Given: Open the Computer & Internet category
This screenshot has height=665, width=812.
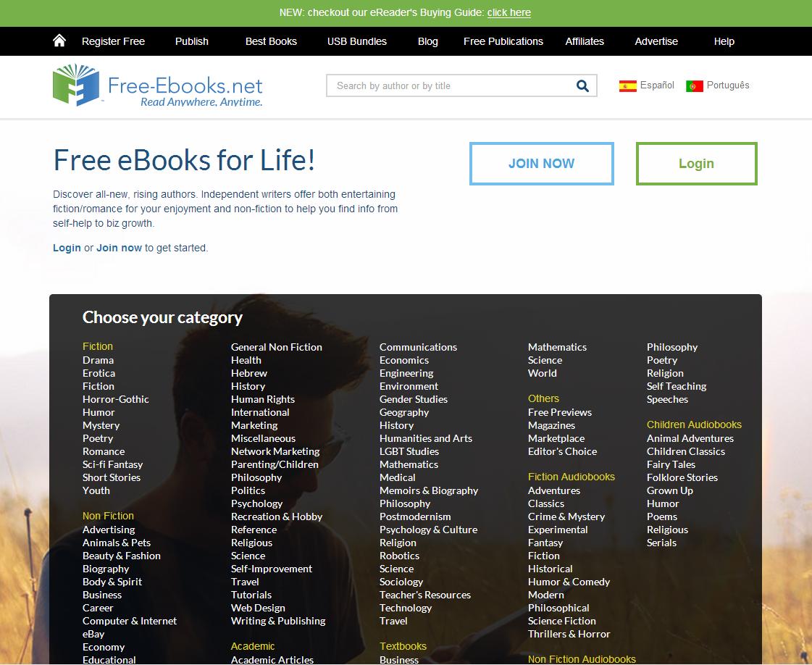Looking at the screenshot, I should pos(130,621).
